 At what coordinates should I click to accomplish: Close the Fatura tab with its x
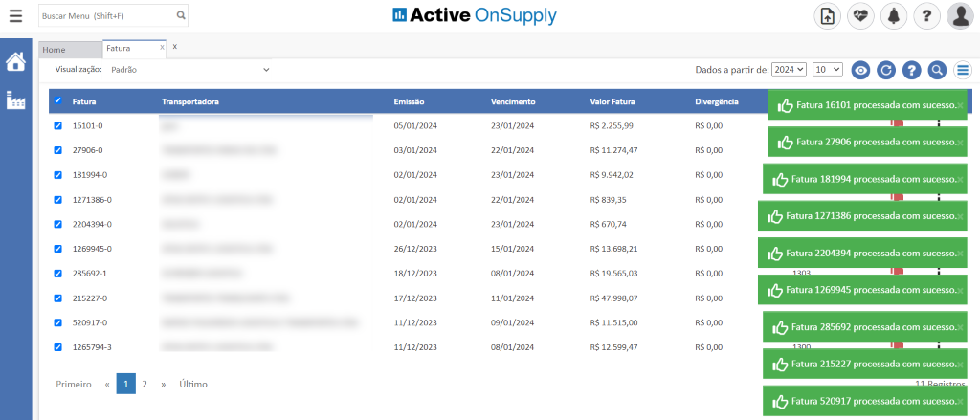162,47
